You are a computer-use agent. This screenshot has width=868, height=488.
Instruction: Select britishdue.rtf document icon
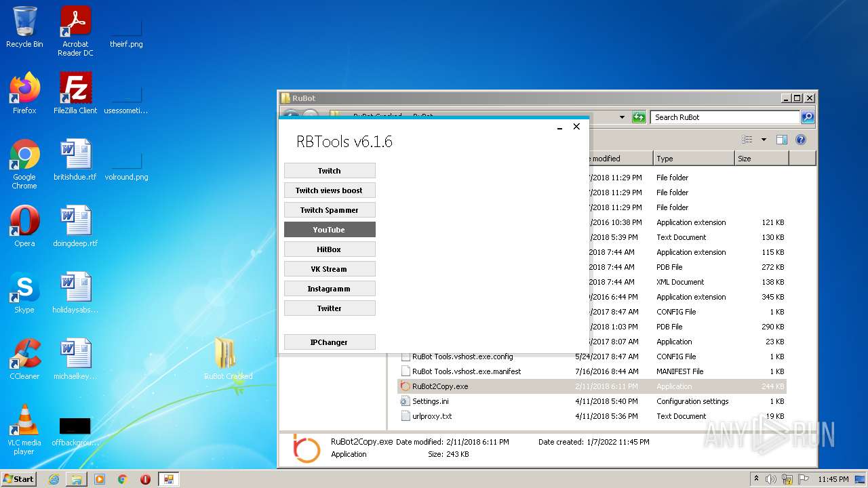(x=75, y=159)
